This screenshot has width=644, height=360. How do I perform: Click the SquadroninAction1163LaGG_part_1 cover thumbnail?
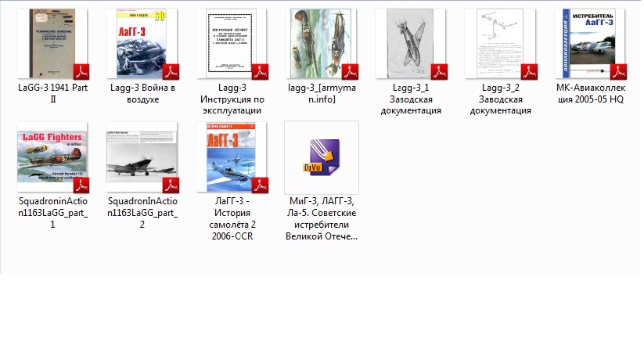(53, 157)
